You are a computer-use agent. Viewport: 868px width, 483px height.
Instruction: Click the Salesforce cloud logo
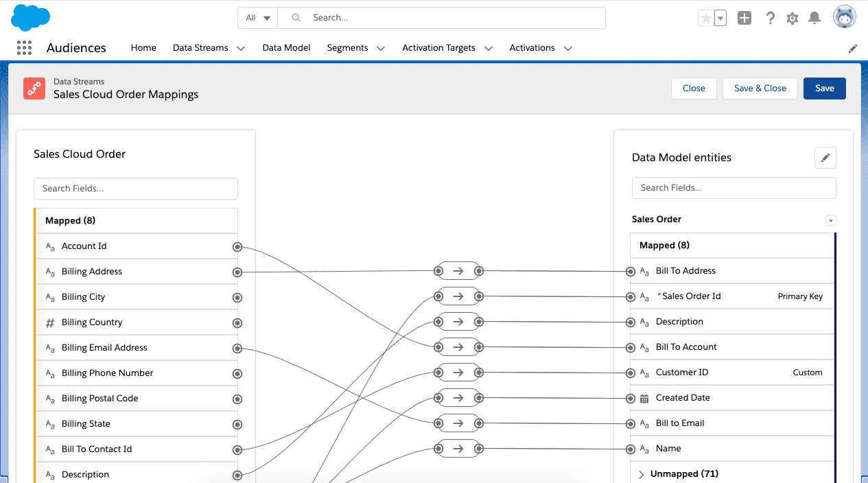click(31, 17)
